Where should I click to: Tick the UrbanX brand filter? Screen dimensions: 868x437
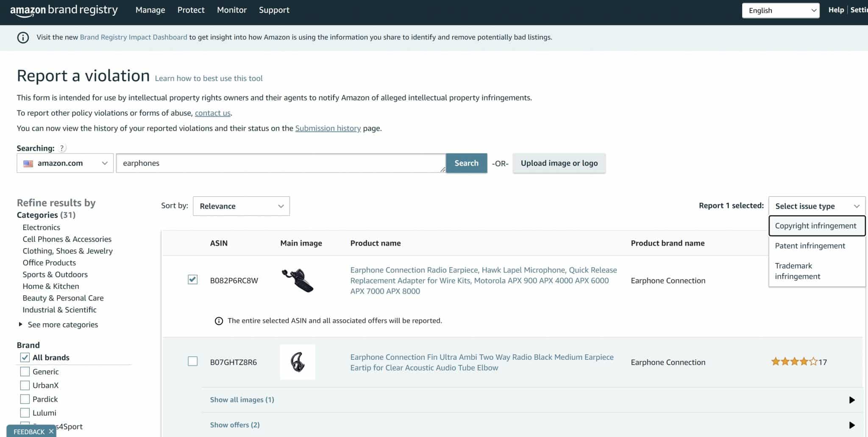point(25,385)
